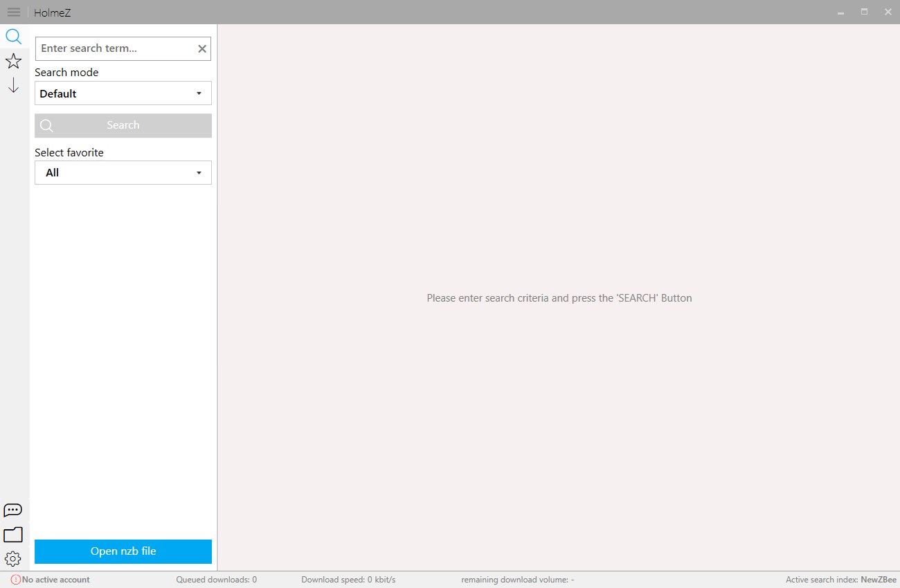The image size is (900, 588).
Task: Click the Queued downloads counter in status bar
Action: pyautogui.click(x=216, y=579)
